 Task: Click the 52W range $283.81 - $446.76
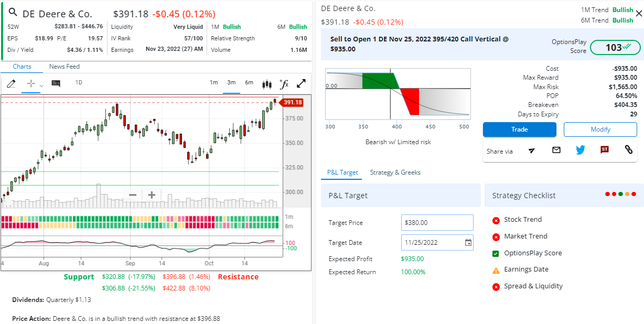[x=79, y=27]
